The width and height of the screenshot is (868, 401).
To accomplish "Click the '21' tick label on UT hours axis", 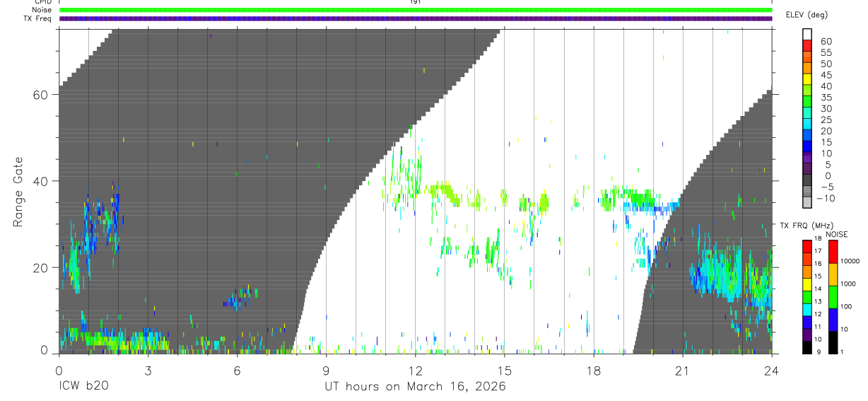I will (x=682, y=371).
